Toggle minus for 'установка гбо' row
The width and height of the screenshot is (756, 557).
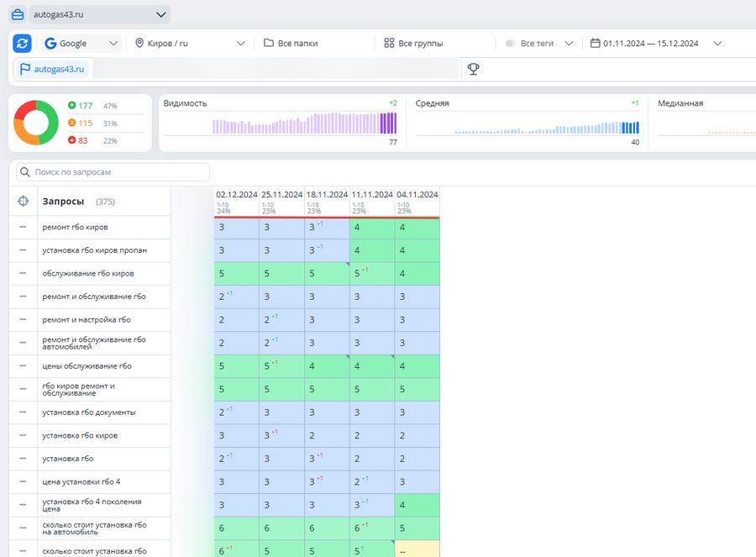point(23,459)
